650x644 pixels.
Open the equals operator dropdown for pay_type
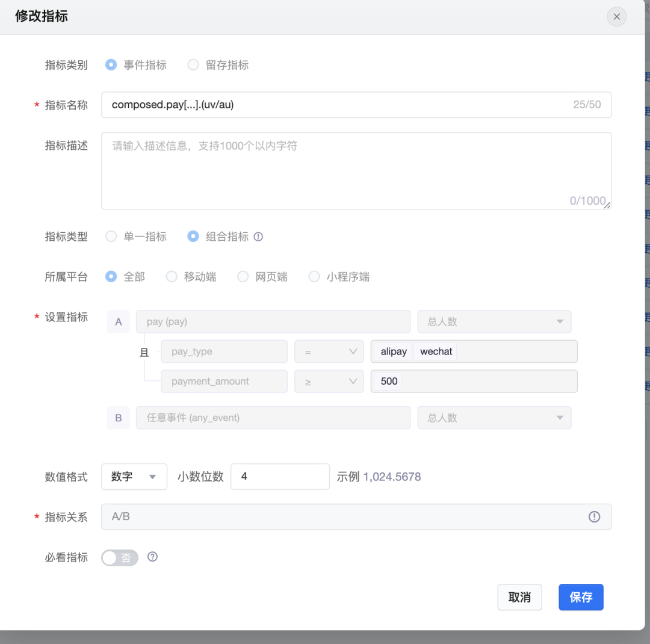point(329,351)
